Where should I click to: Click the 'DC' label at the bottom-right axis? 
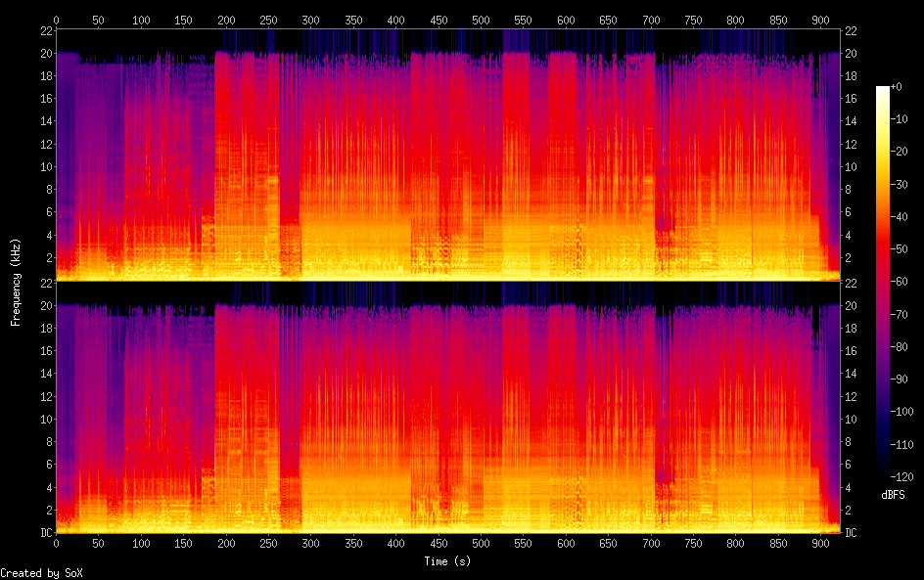pos(852,533)
